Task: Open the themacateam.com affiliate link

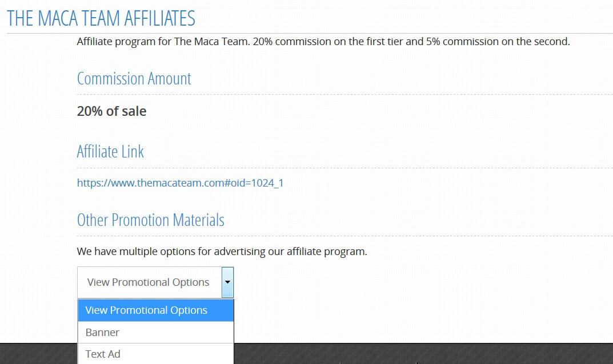Action: [180, 183]
